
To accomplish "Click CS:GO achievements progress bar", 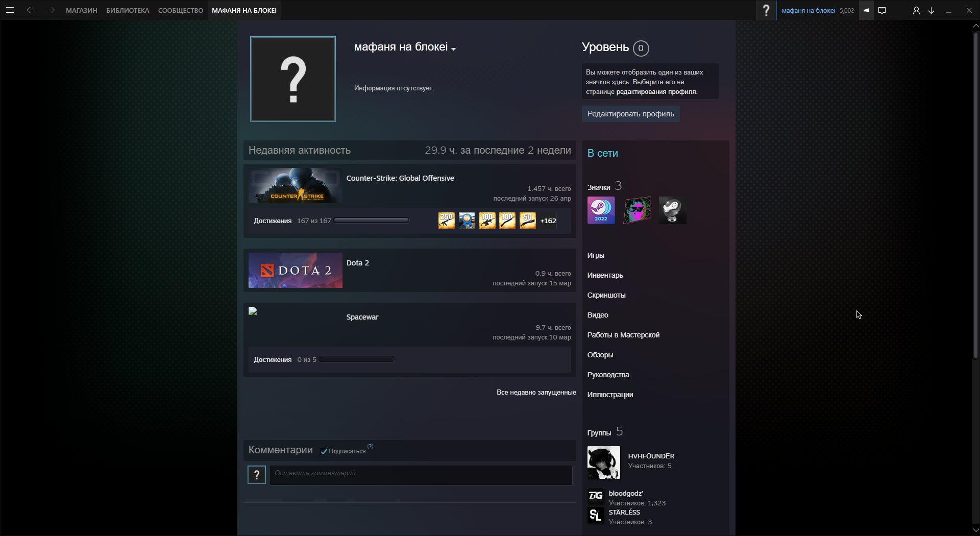I will pos(372,221).
